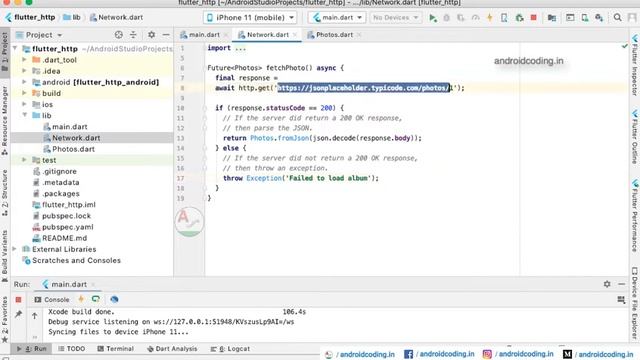Toggle the 2: Structure side panel
This screenshot has height=360, width=640.
tap(4, 193)
